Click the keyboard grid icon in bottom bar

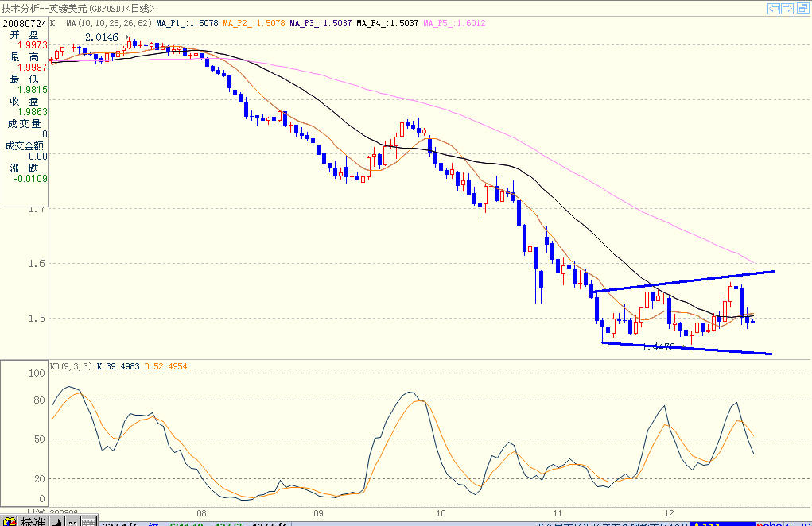click(89, 521)
